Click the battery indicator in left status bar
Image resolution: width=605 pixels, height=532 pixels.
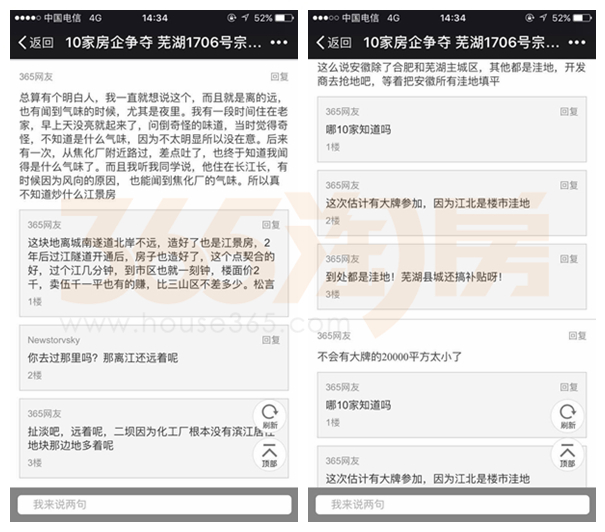point(284,18)
